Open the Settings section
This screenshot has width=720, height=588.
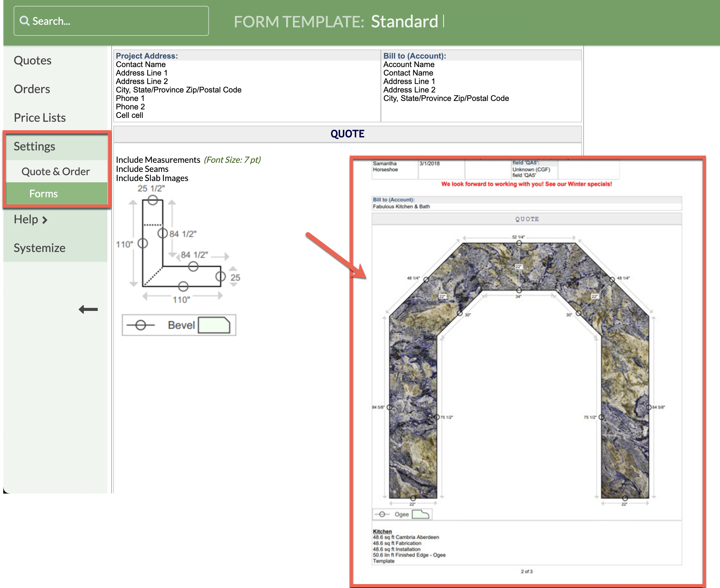[x=35, y=146]
